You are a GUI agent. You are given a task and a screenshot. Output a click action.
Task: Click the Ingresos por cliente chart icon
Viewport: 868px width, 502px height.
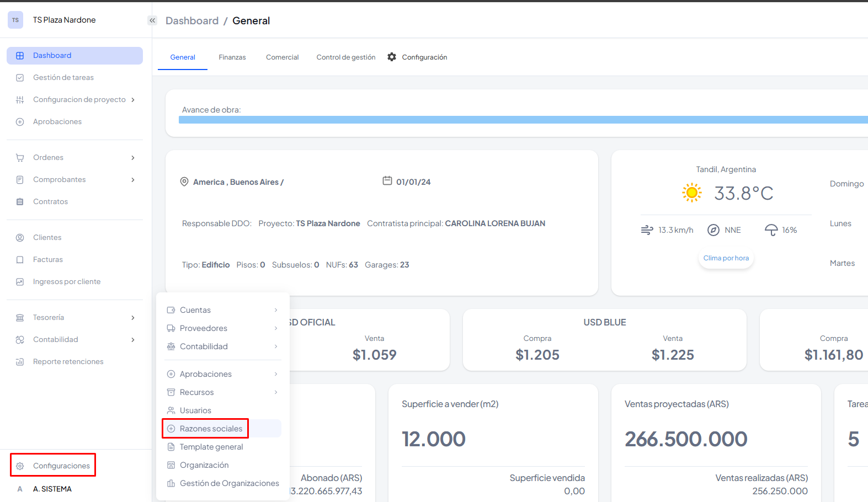tap(20, 282)
